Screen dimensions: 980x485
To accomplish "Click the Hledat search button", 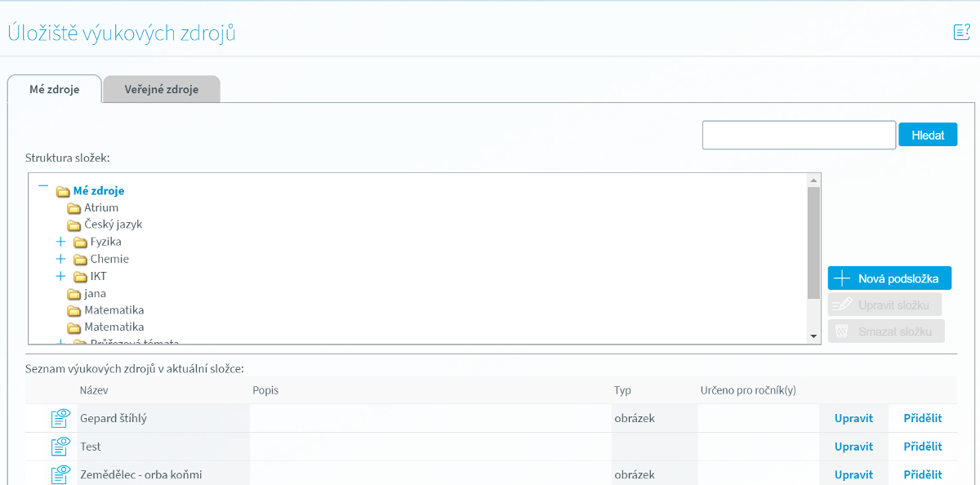I will click(928, 136).
